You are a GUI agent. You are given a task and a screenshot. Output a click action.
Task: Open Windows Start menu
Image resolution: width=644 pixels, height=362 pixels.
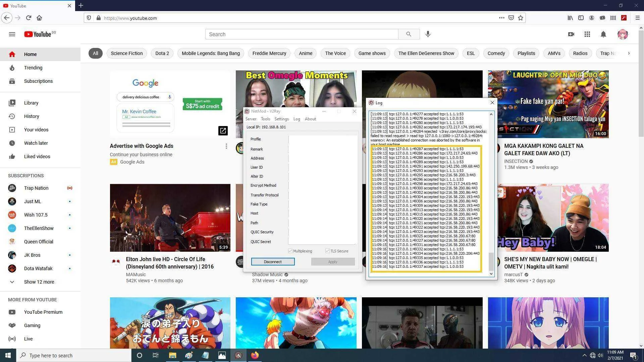(x=8, y=355)
